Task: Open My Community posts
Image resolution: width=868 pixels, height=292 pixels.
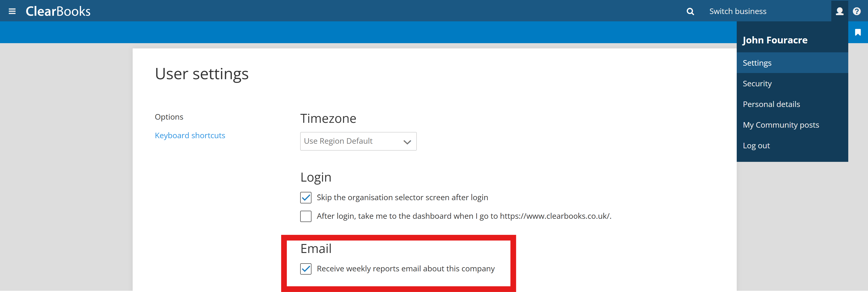Action: coord(780,125)
